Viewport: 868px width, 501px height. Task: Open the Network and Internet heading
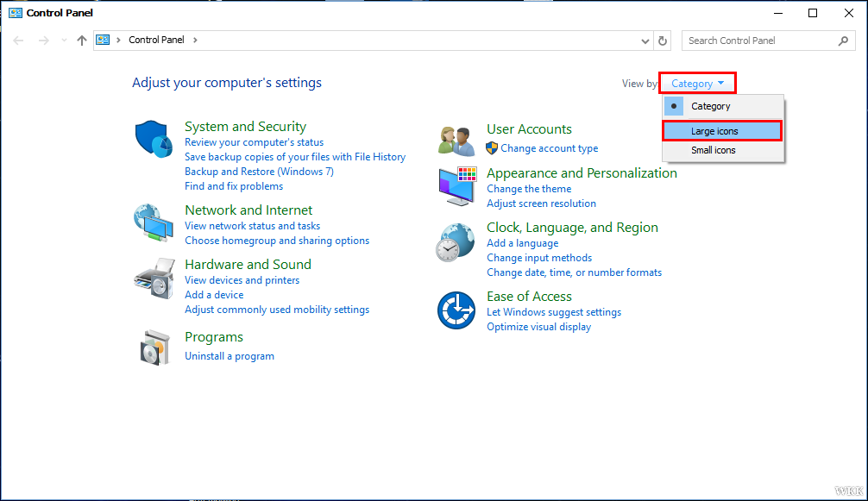(248, 210)
